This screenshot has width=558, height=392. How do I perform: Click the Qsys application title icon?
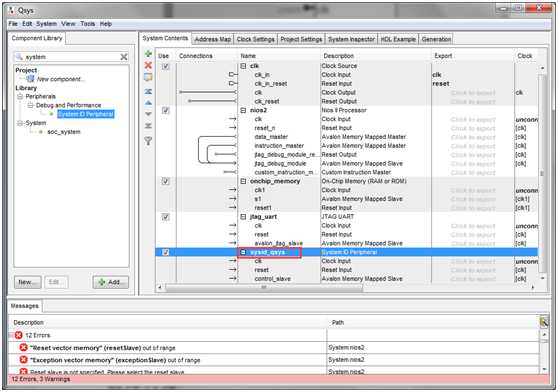12,10
